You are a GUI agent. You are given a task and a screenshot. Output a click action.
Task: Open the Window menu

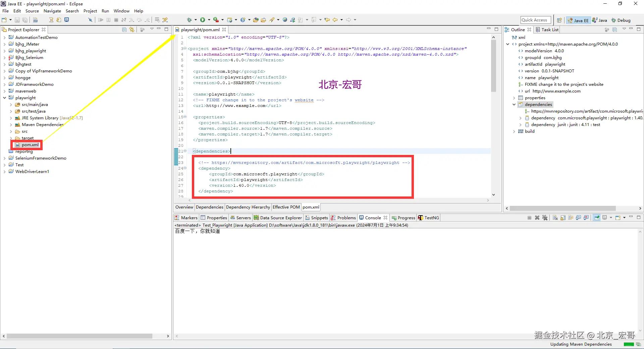[x=121, y=11]
